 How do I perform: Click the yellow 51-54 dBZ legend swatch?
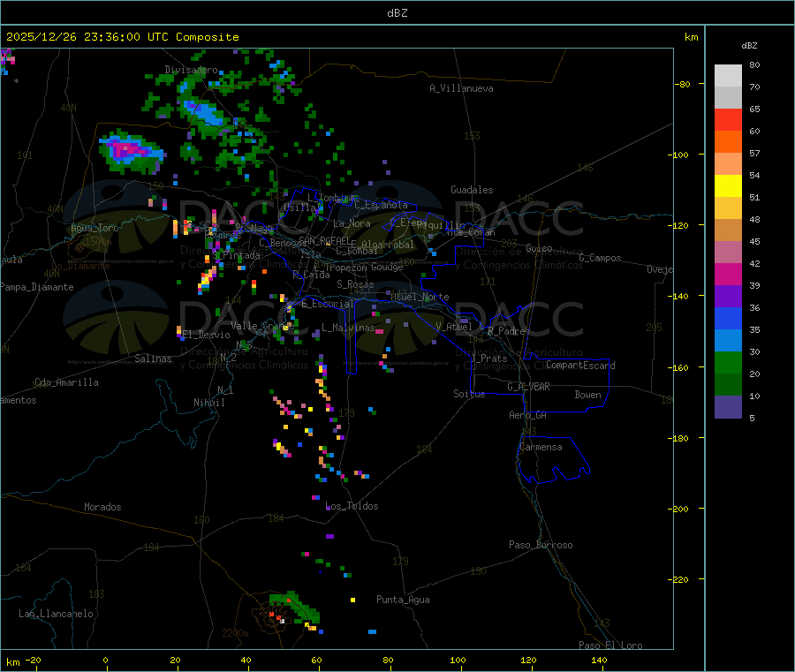click(728, 186)
